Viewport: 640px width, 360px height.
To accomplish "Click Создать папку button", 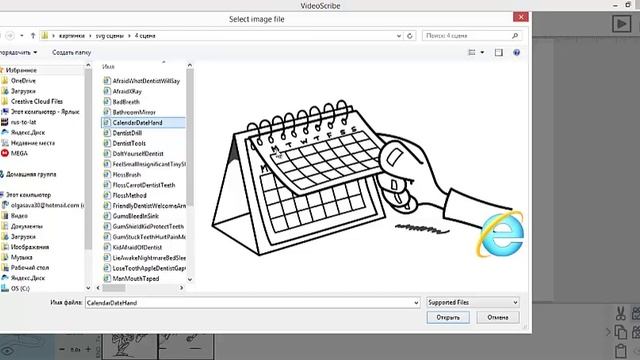I will [71, 53].
